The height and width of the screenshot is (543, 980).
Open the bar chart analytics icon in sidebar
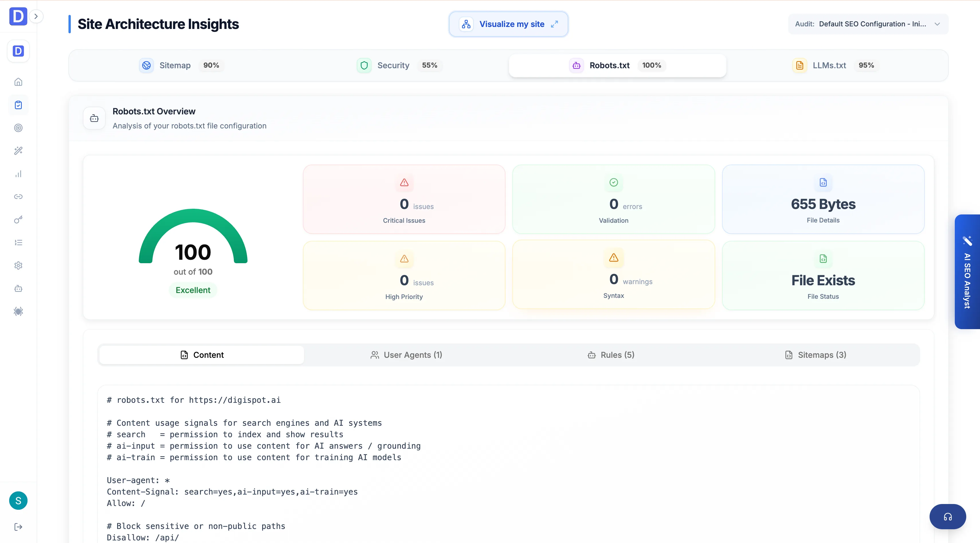[18, 174]
